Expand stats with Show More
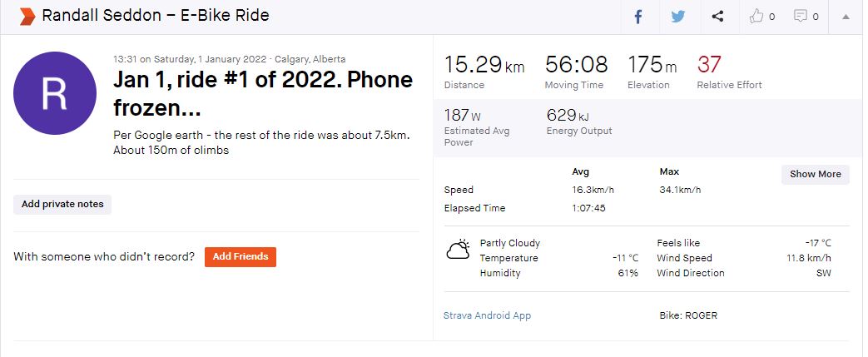 tap(815, 174)
